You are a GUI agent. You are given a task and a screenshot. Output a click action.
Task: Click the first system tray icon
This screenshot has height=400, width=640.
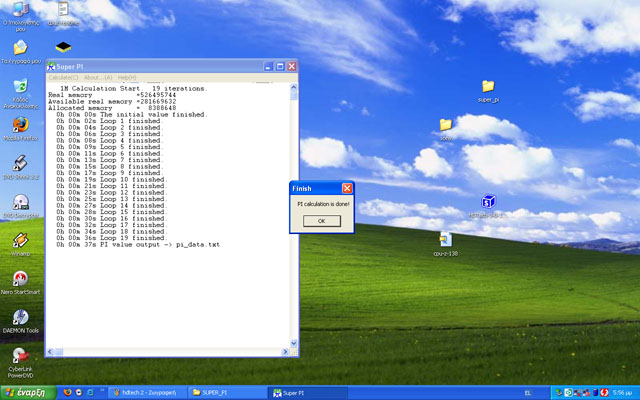coord(559,393)
